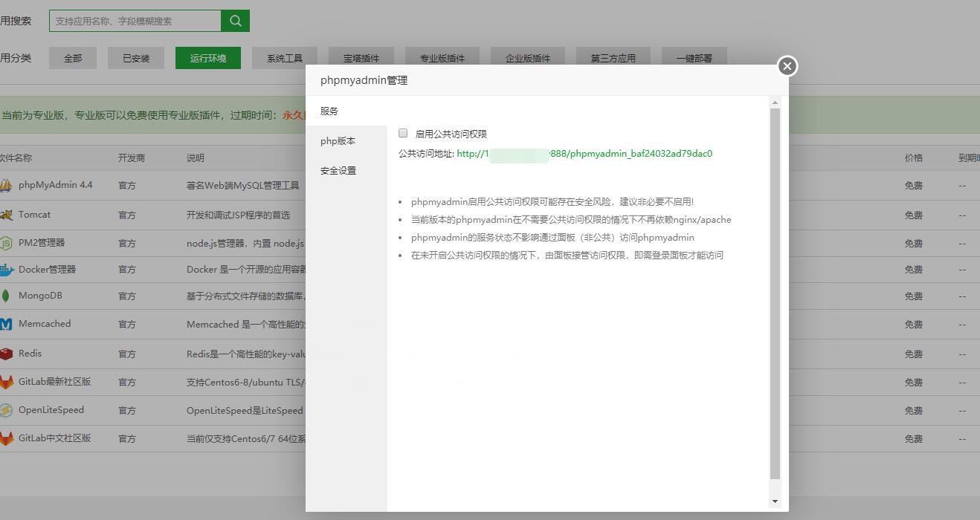Image resolution: width=980 pixels, height=520 pixels.
Task: Click the Redis software name
Action: (x=30, y=354)
